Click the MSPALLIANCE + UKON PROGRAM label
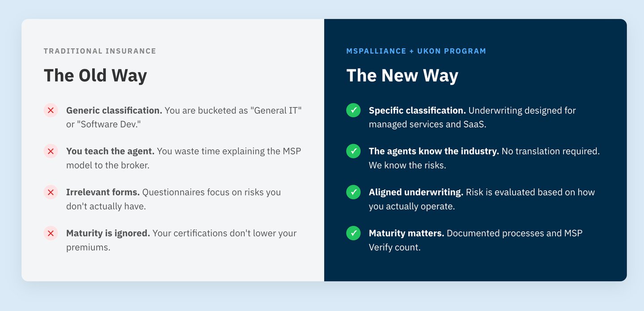 [416, 51]
